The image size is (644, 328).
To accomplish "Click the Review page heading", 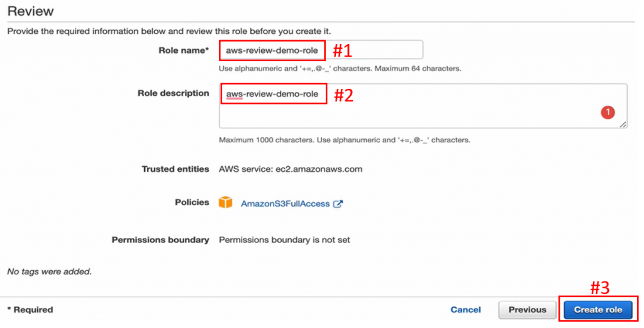I will pyautogui.click(x=30, y=11).
